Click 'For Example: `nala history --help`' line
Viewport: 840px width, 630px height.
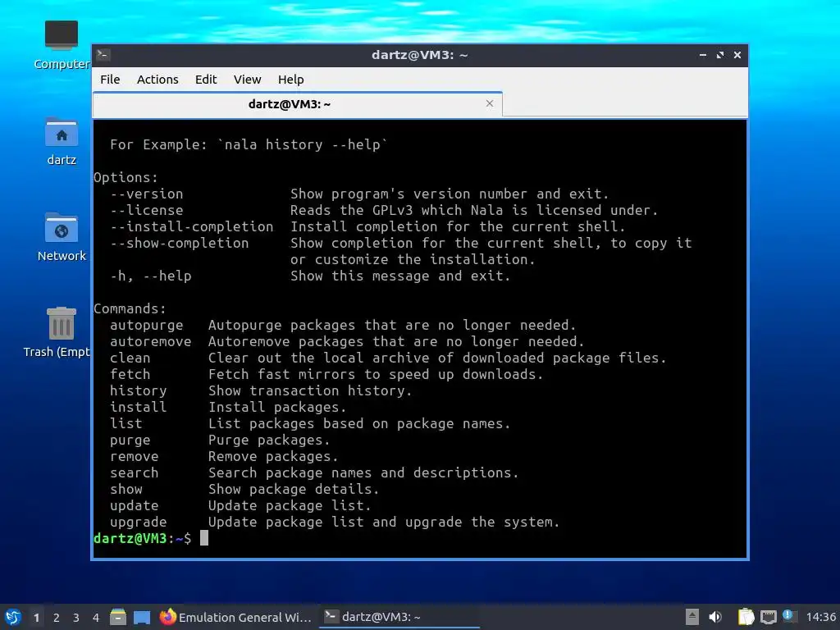point(249,144)
